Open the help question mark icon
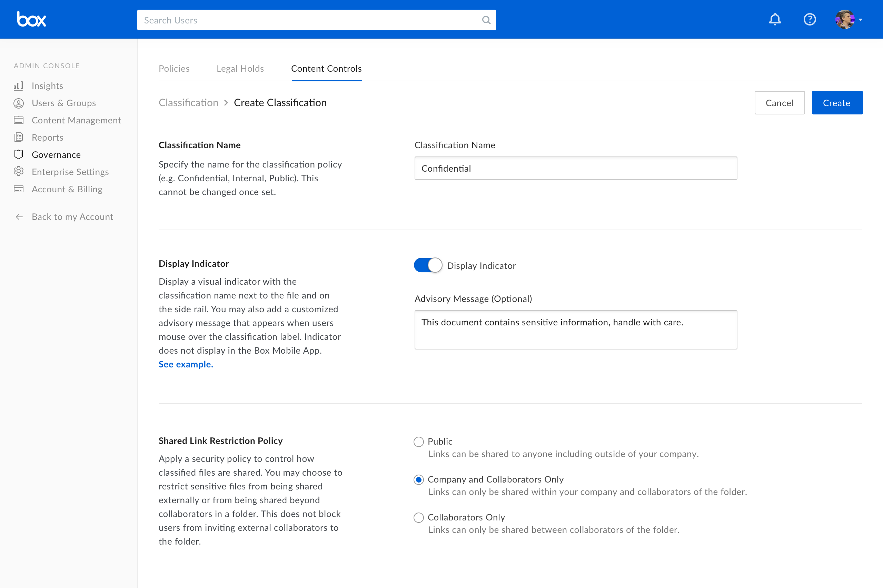Screen dimensions: 883x588 tap(810, 19)
